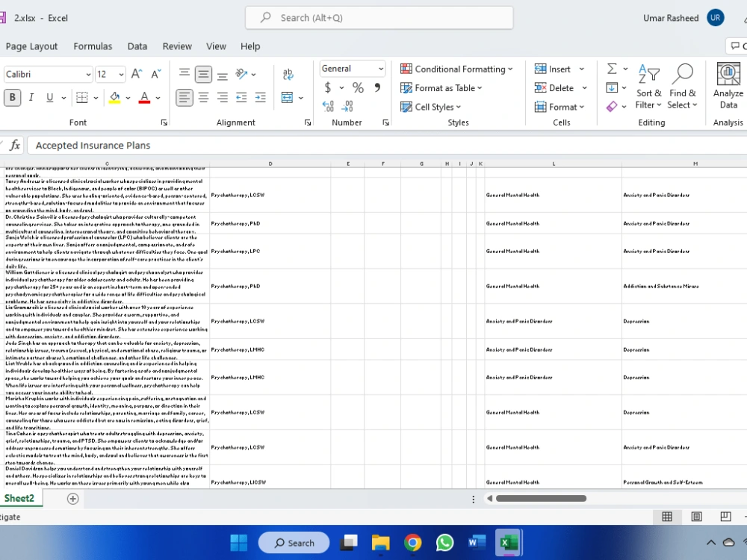Add new sheet plus icon

[73, 499]
